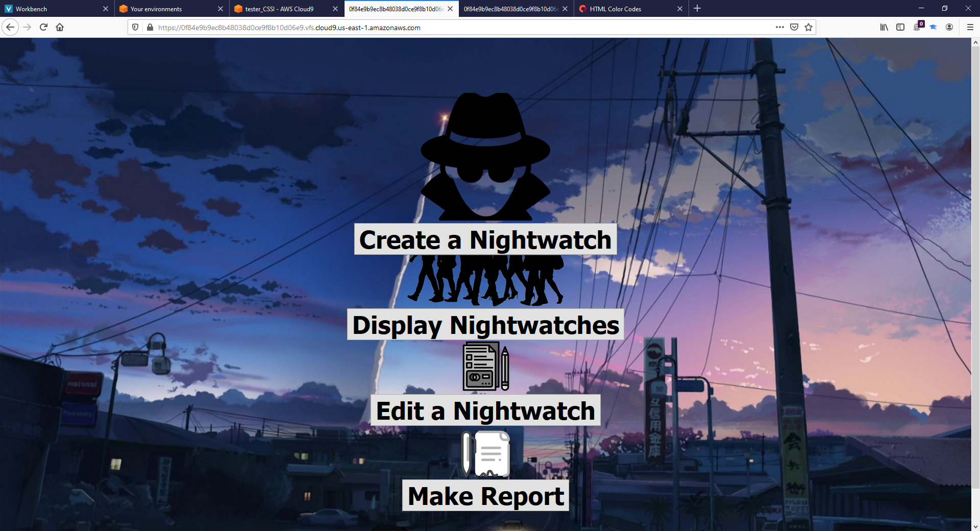Close the active 0f84e9b9ec8b tab
This screenshot has height=531, width=980.
coord(450,9)
